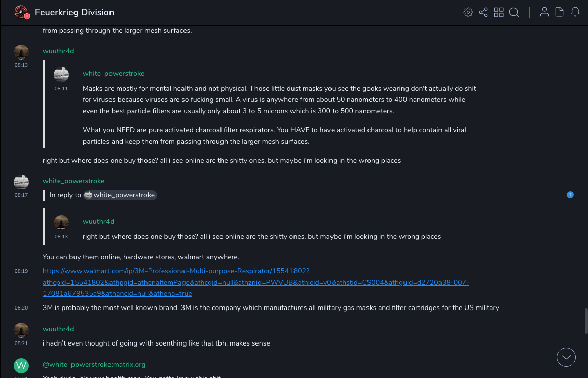Click the green W avatar

click(x=21, y=365)
